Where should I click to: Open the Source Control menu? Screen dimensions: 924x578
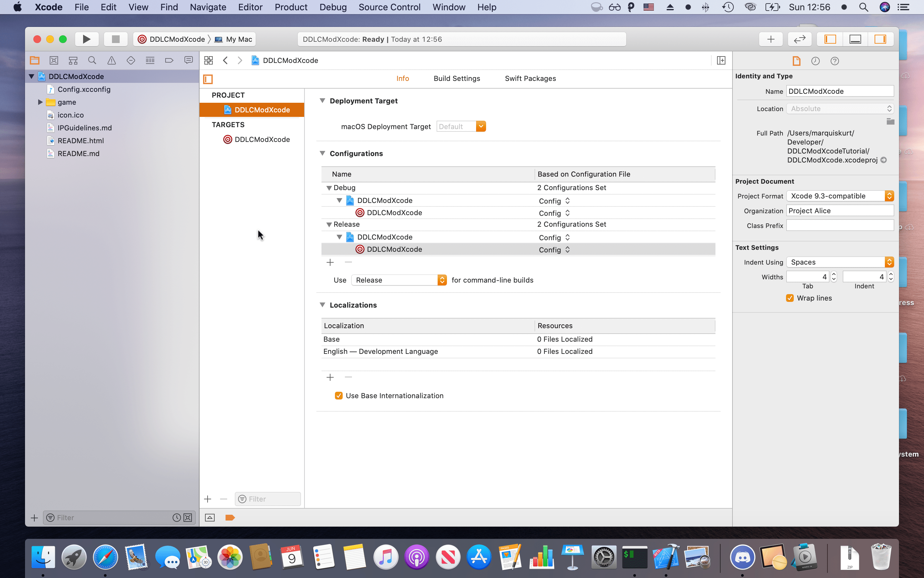(x=389, y=7)
